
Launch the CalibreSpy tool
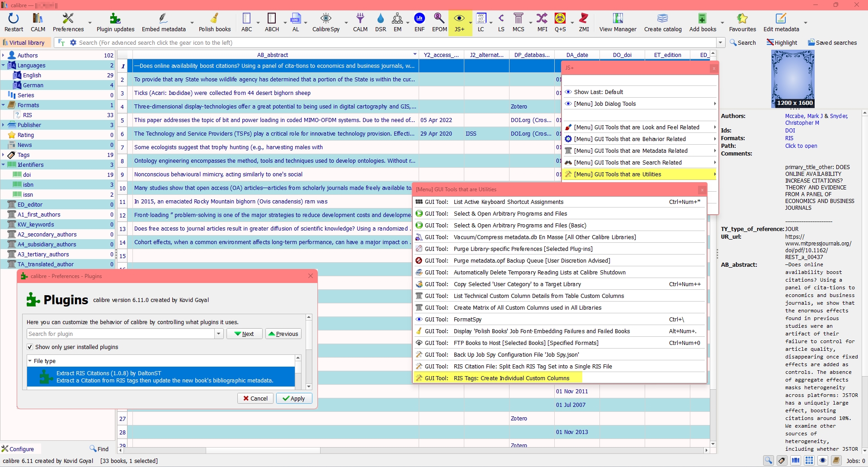[x=325, y=22]
